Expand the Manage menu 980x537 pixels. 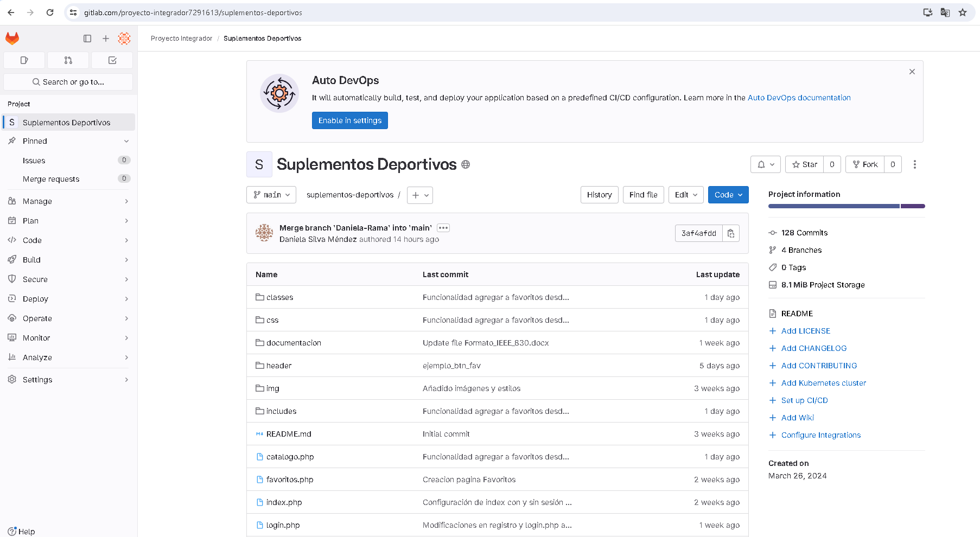pos(68,201)
